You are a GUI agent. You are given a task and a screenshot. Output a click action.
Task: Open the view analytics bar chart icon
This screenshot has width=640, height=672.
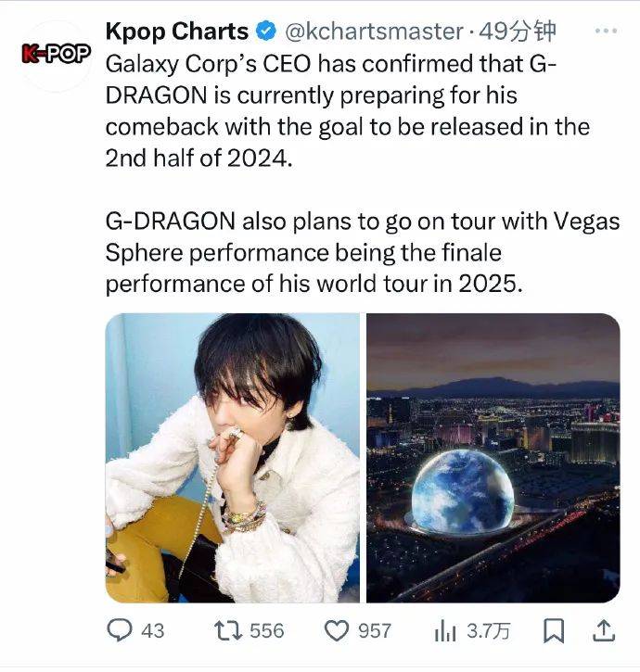(444, 630)
